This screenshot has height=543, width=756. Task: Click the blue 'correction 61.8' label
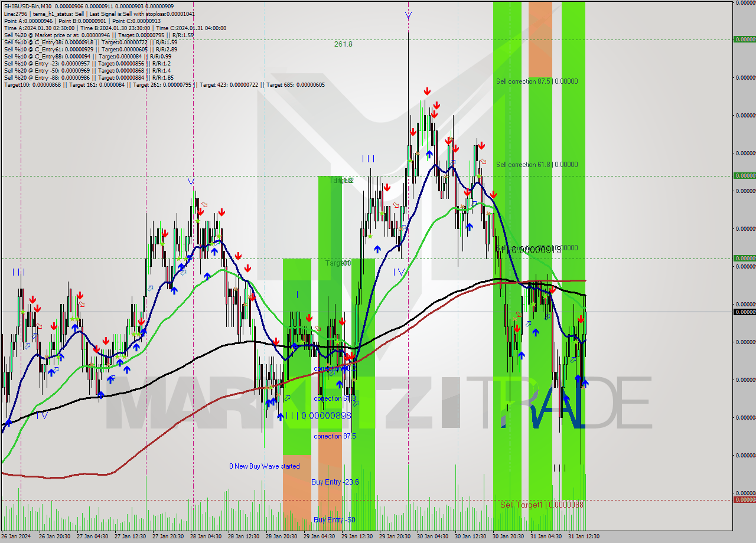(334, 398)
